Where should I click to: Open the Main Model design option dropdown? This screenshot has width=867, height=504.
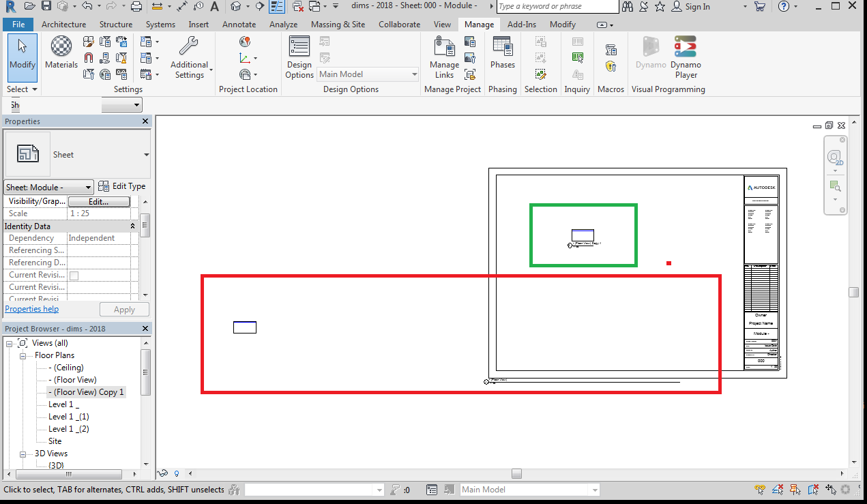[367, 74]
